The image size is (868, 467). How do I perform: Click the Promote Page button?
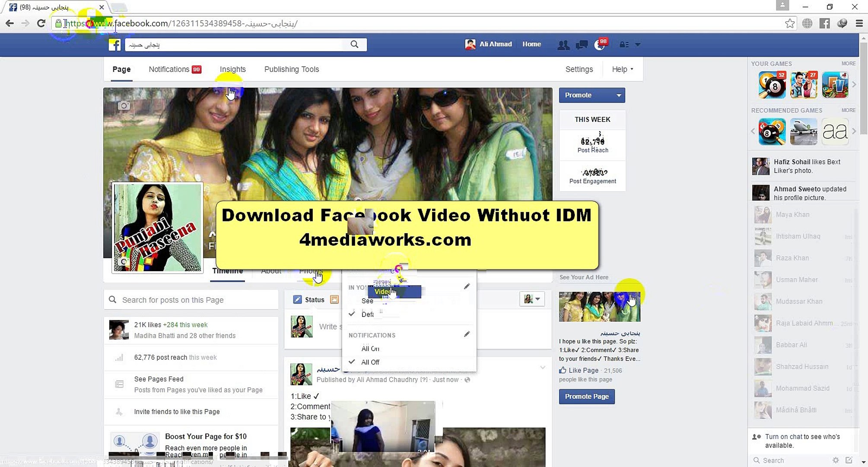[x=586, y=397]
